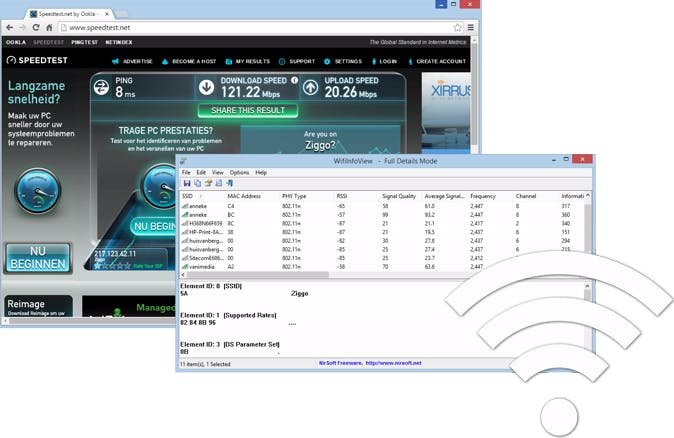Click the gauge icon under Langzame snelheid
674x438 pixels.
click(x=38, y=191)
